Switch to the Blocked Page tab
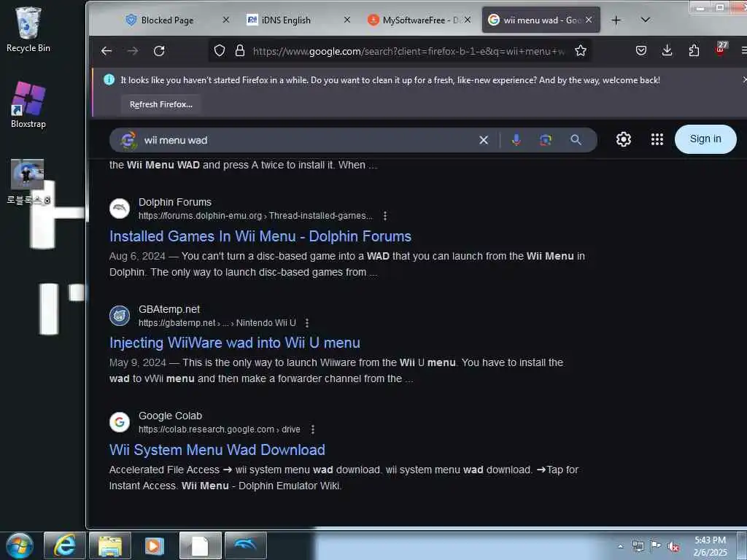This screenshot has width=747, height=560. click(x=167, y=20)
